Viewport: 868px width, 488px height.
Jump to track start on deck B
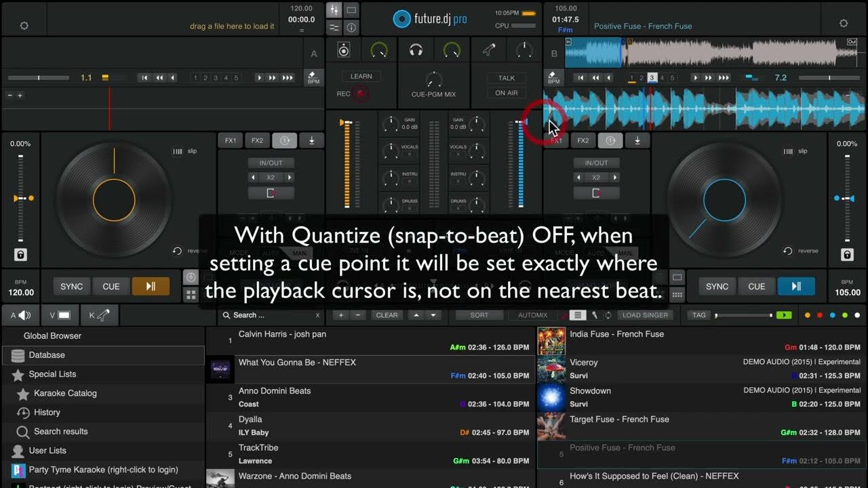click(x=580, y=78)
